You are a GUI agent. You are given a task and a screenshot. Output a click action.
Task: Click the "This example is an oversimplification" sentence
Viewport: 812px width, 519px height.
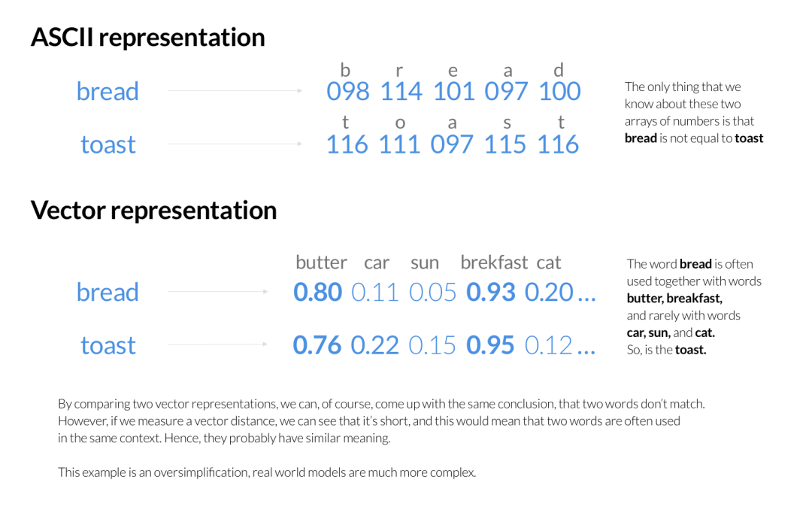(x=267, y=472)
